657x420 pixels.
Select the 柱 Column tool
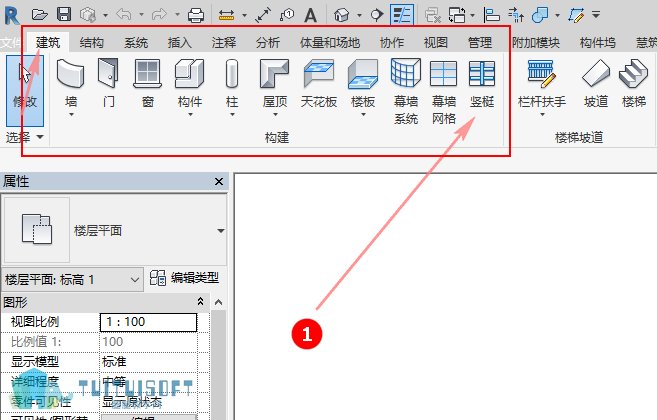point(232,88)
